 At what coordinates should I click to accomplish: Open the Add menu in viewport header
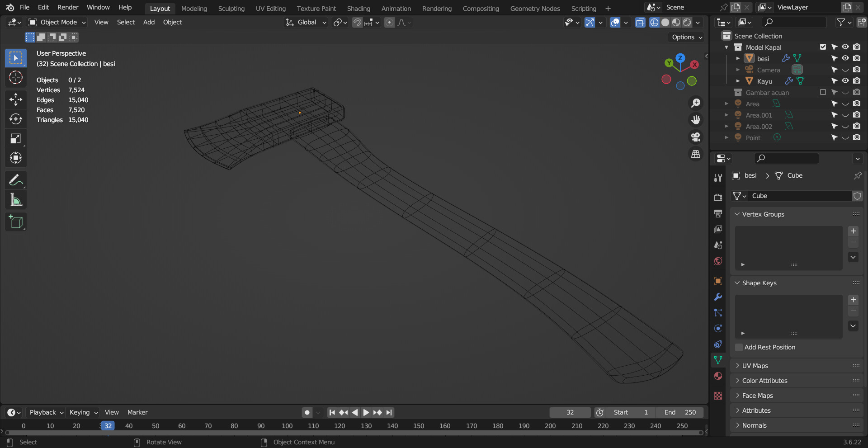tap(149, 22)
